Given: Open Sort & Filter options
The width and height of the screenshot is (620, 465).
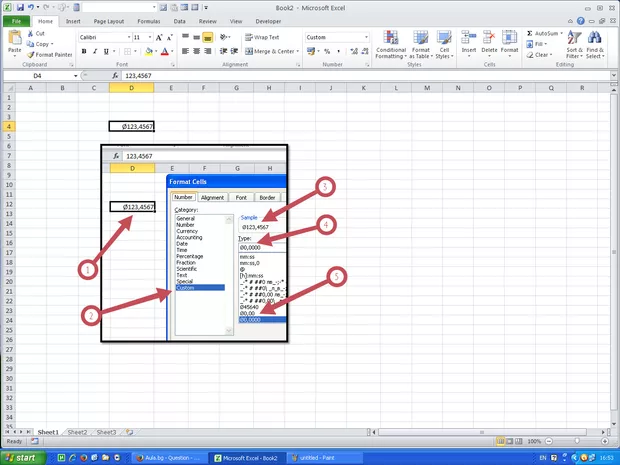Looking at the screenshot, I should click(x=574, y=45).
